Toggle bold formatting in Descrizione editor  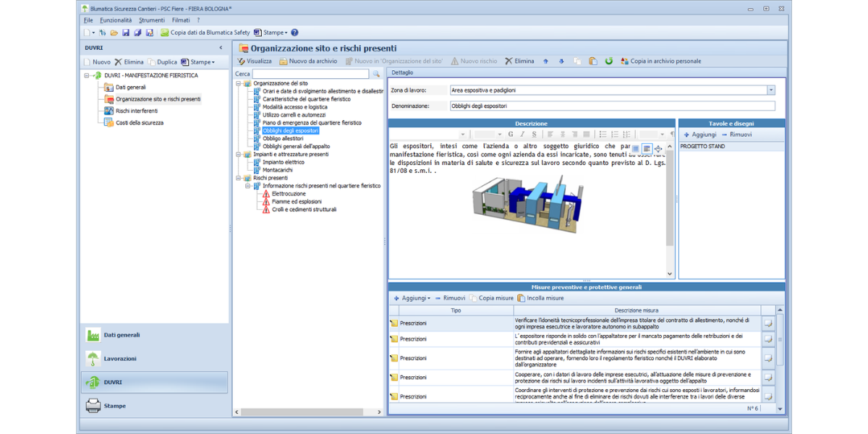click(x=511, y=134)
